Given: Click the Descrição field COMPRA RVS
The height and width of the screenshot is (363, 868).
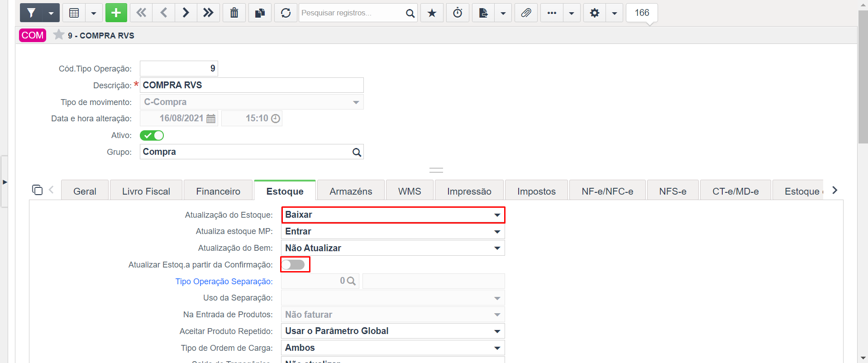Looking at the screenshot, I should coord(252,85).
